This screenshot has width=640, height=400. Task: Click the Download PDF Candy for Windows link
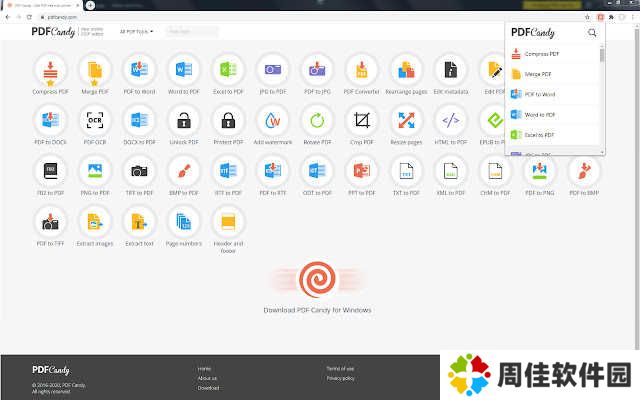317,310
